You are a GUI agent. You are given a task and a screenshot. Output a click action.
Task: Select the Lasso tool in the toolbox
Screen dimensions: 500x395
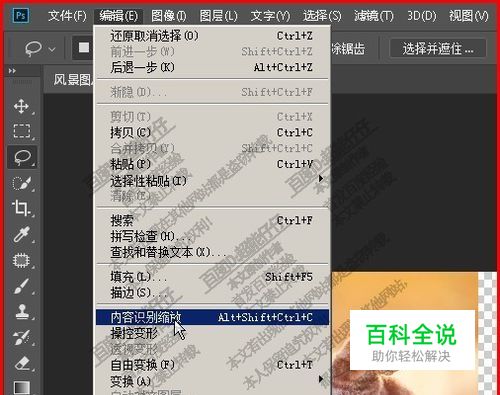coord(22,157)
